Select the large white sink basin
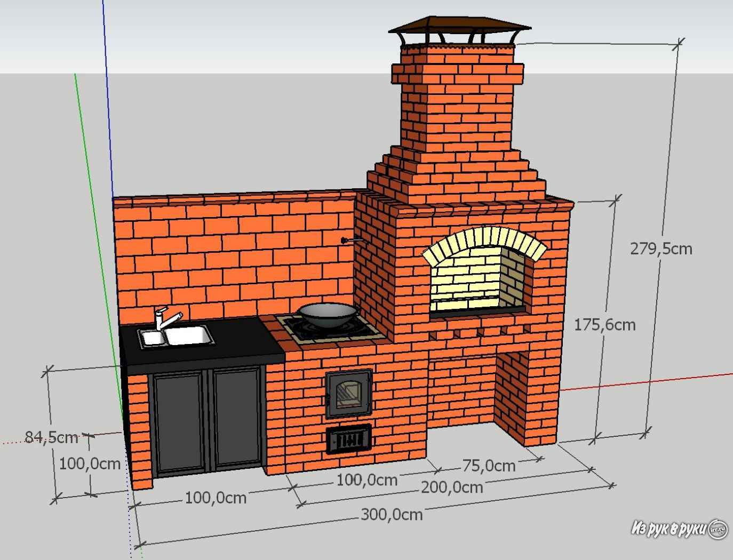 click(x=187, y=335)
